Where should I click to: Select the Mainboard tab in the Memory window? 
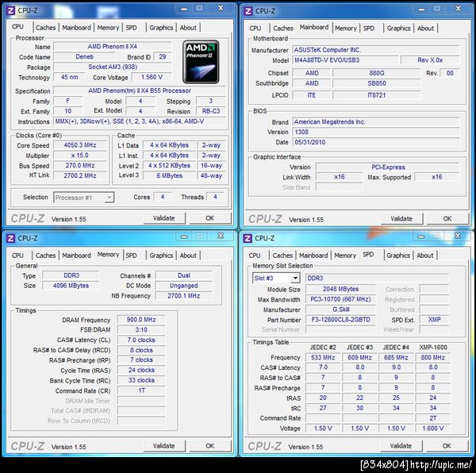(76, 256)
